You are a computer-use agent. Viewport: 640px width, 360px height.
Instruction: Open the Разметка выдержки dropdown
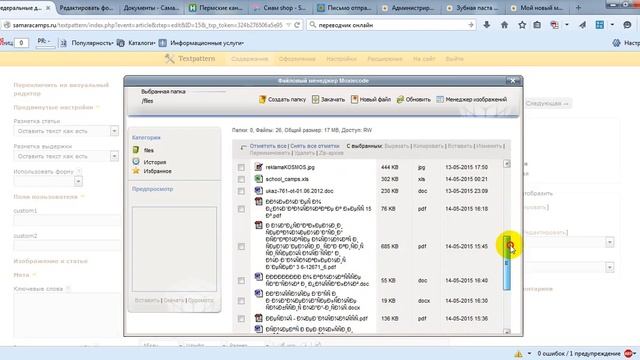coord(114,156)
